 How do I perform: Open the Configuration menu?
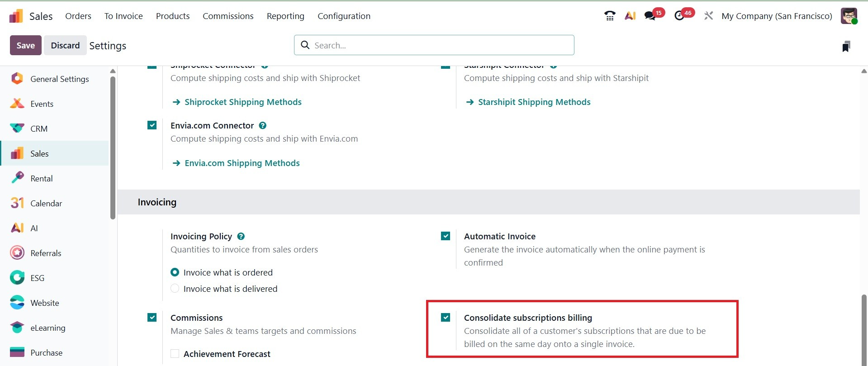tap(344, 16)
